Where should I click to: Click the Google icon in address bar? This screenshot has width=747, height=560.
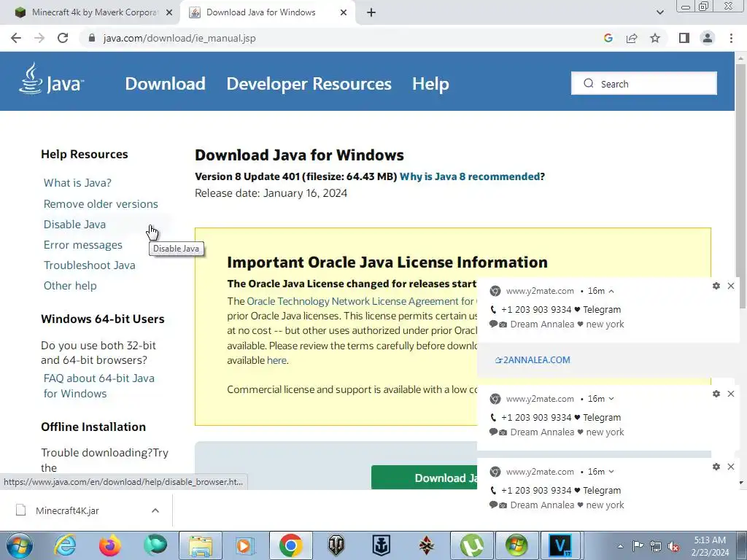coord(608,38)
